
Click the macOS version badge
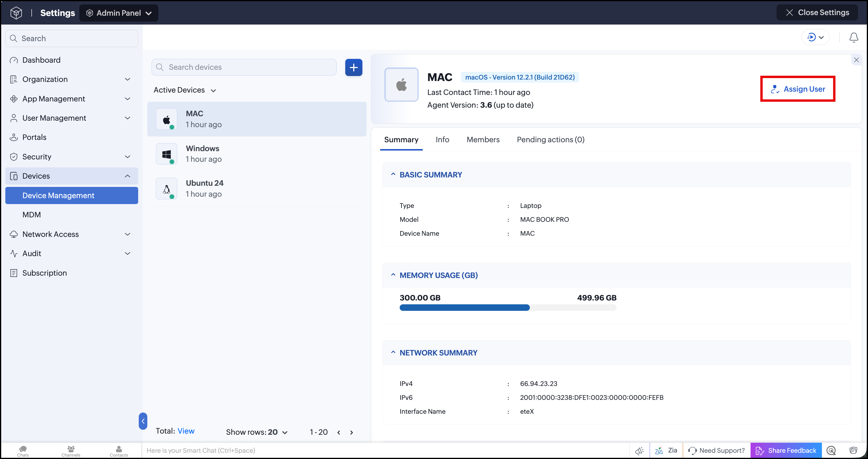[x=520, y=77]
